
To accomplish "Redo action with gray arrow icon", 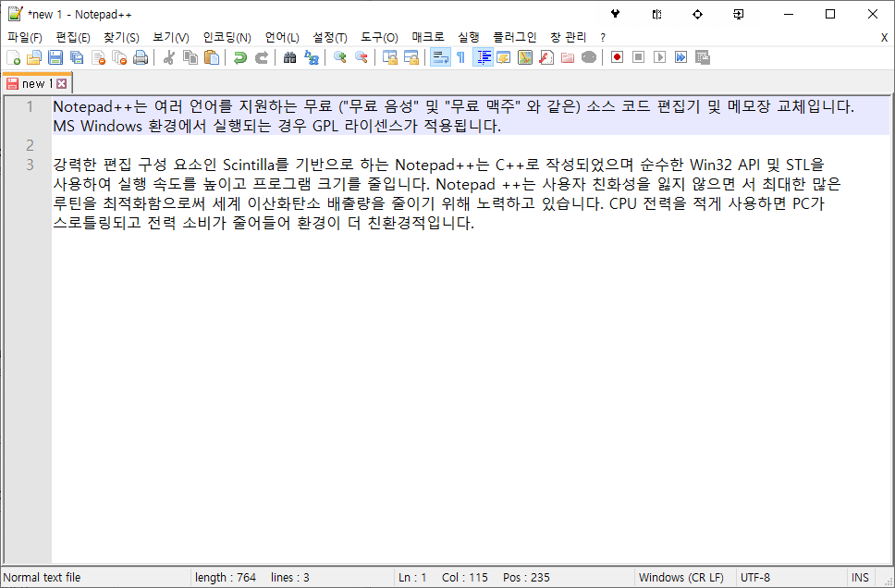I will (262, 57).
